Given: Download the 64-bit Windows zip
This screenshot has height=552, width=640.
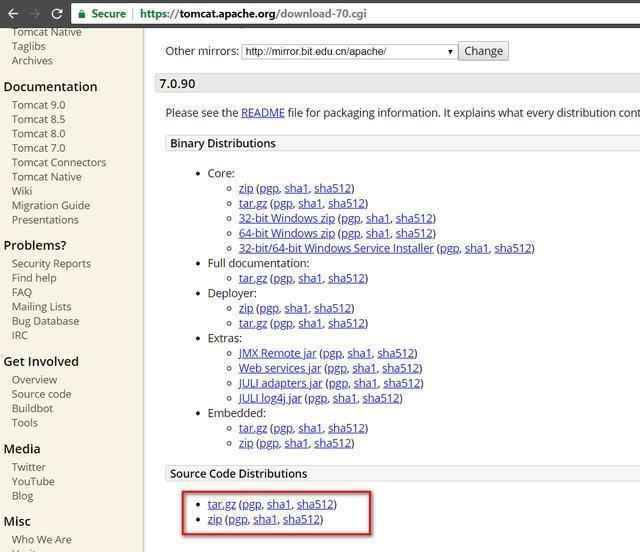Looking at the screenshot, I should click(287, 233).
